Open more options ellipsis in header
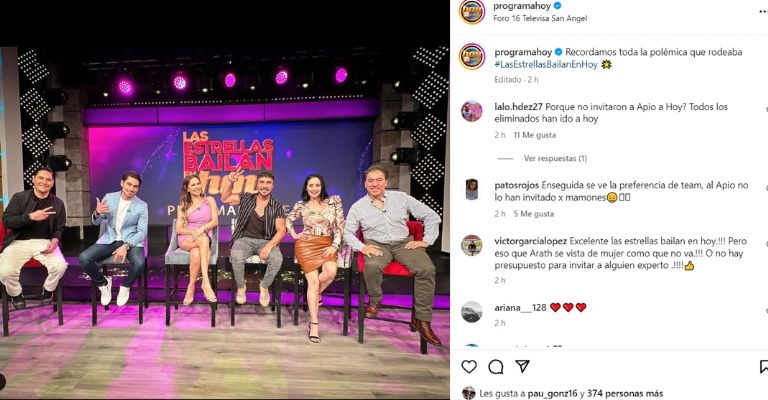Screen dimensions: 768x400 pos(763,12)
